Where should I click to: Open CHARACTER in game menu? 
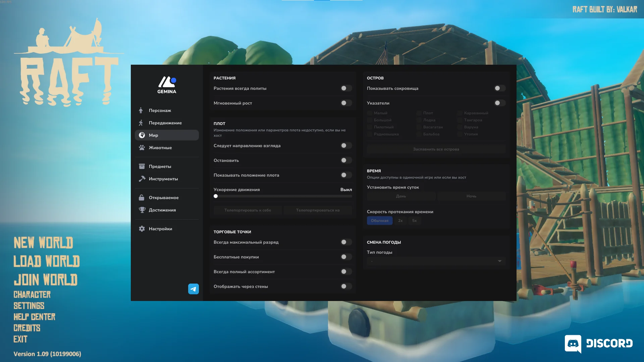(x=32, y=295)
